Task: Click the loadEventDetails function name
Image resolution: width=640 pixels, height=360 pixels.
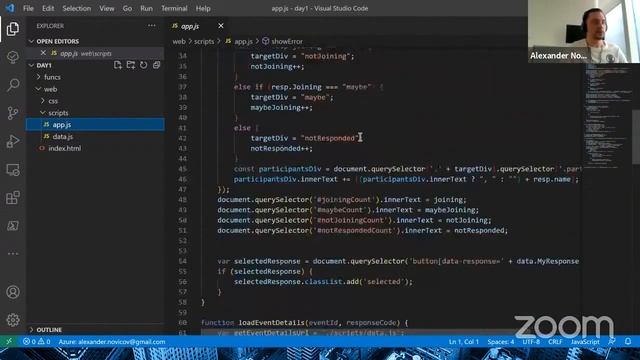Action: [x=271, y=322]
